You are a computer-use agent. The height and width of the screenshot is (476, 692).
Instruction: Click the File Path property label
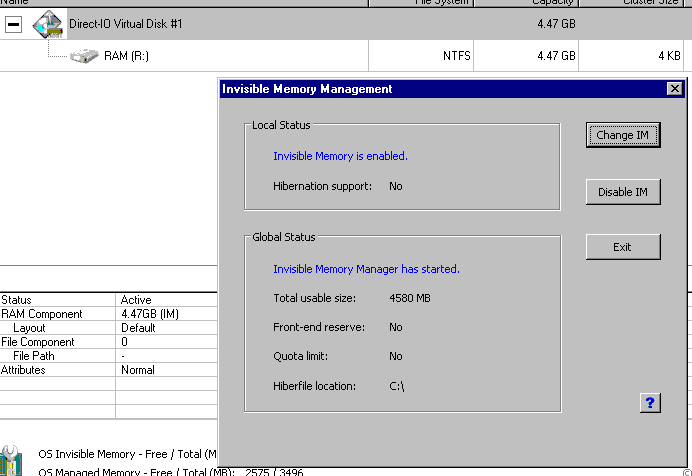34,356
